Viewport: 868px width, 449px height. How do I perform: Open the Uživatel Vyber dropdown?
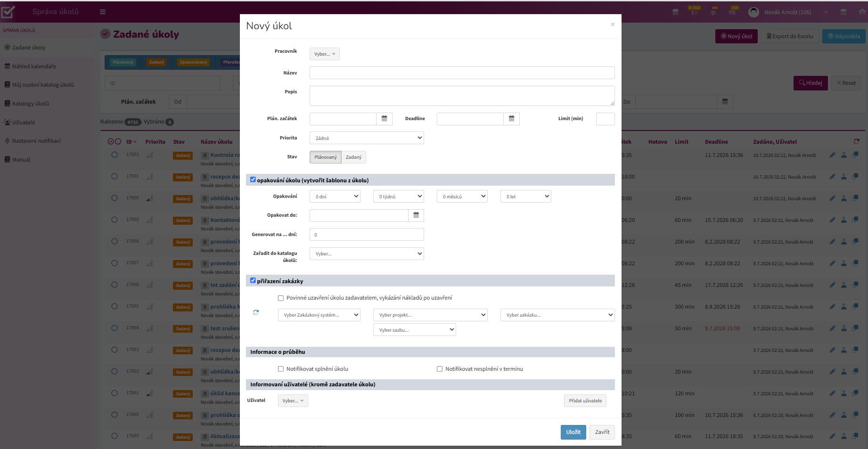(293, 400)
